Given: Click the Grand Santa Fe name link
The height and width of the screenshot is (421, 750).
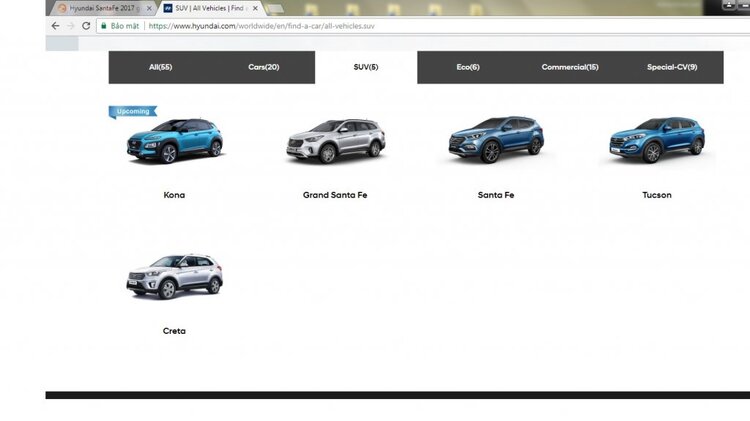Looking at the screenshot, I should click(x=335, y=195).
